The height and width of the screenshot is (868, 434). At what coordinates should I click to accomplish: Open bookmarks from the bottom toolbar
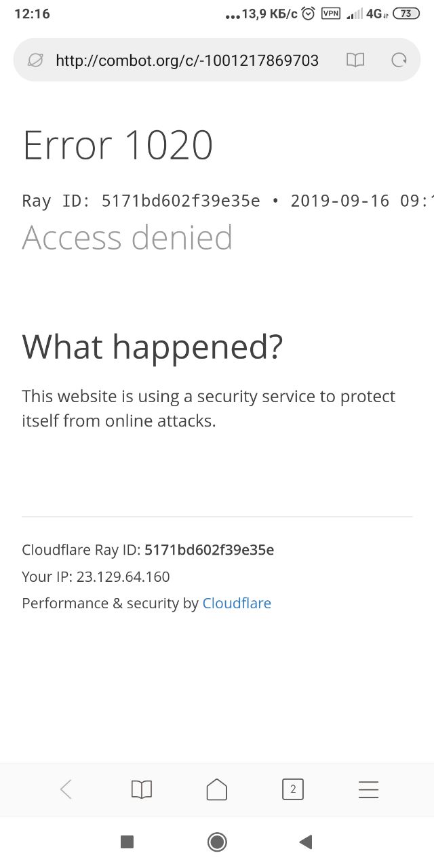point(141,789)
